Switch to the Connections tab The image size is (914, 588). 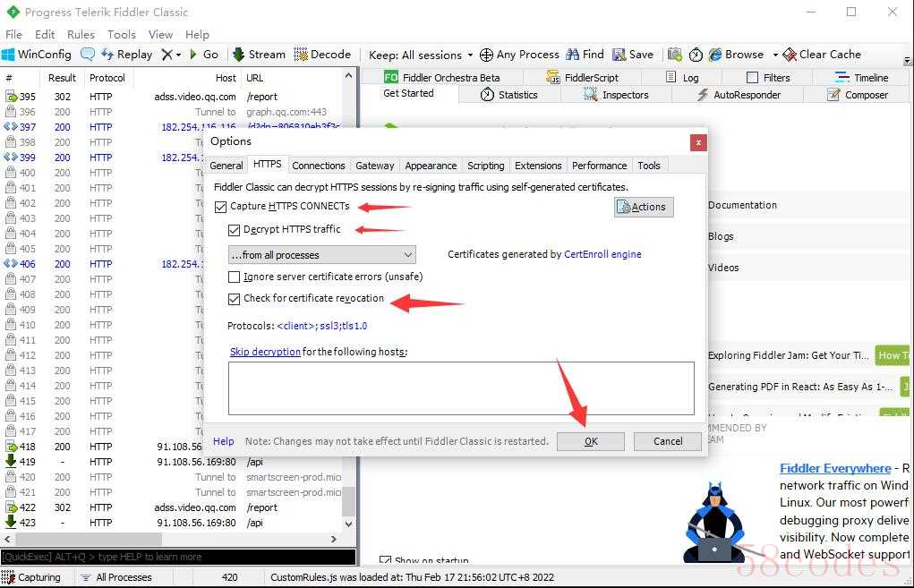click(x=318, y=166)
